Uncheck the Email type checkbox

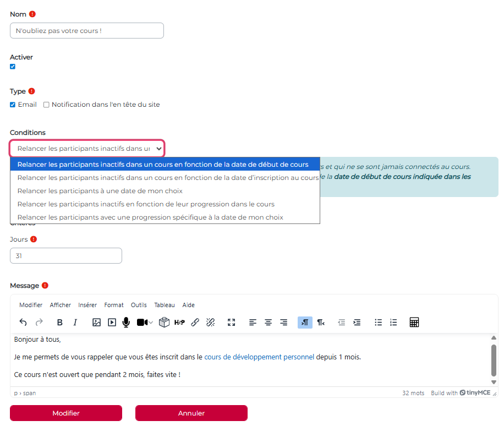pos(13,105)
